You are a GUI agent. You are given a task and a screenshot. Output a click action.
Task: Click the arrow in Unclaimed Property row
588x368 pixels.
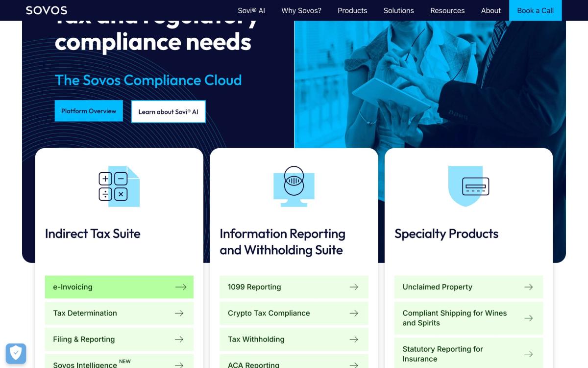[x=529, y=287]
